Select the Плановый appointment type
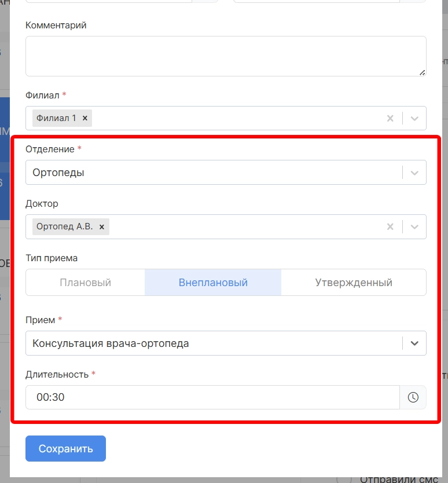The height and width of the screenshot is (483, 448). click(x=85, y=283)
